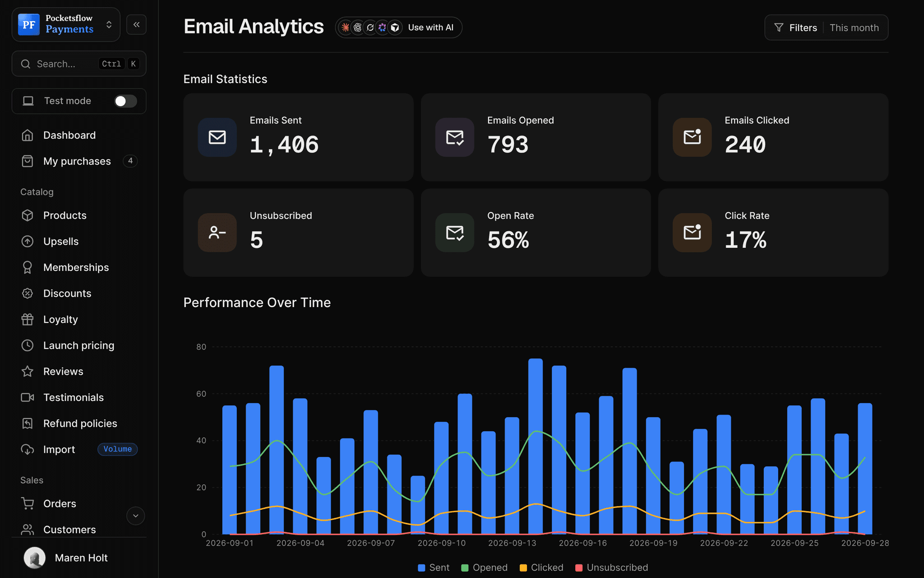Screen dimensions: 924x578
Task: Click the Refund policies receipt icon
Action: (28, 424)
